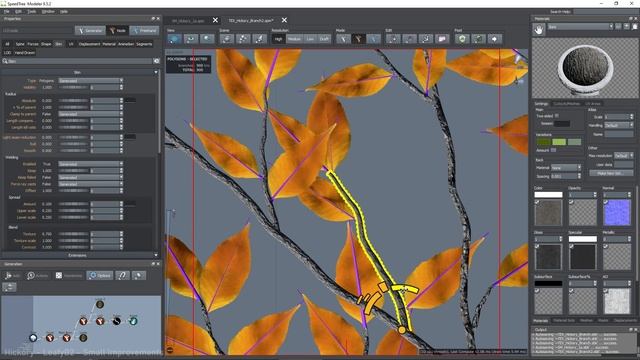Open the Max resolution dropdown
Viewport: 640px width, 360px height.
click(x=624, y=156)
